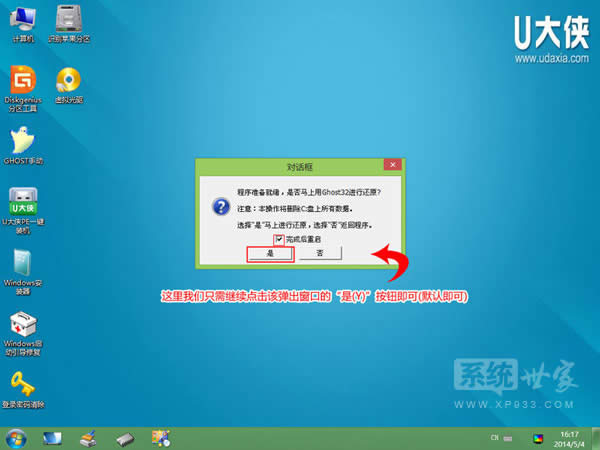Viewport: 600px width, 450px height.
Task: Click the CN language indicator in tray
Action: coord(494,438)
